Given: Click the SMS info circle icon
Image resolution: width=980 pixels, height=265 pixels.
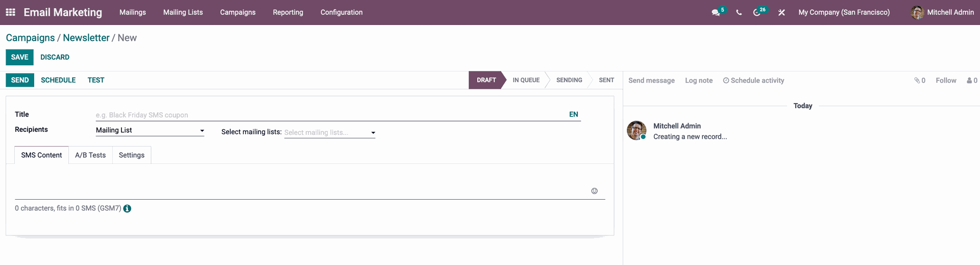Looking at the screenshot, I should [127, 208].
